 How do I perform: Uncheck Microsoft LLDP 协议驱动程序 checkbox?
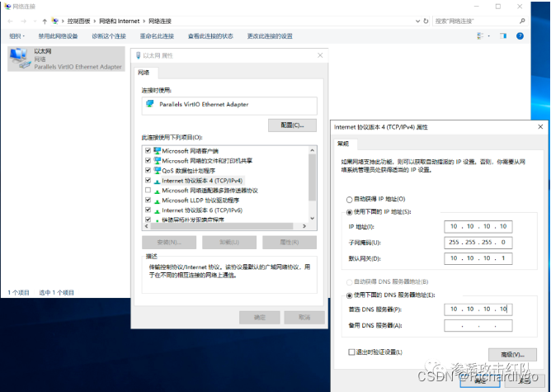click(148, 200)
